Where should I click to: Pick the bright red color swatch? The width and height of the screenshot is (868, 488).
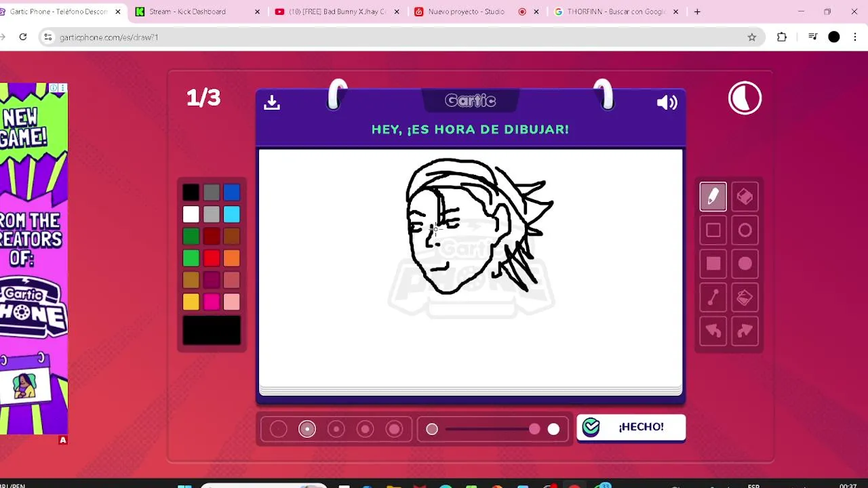(x=212, y=258)
